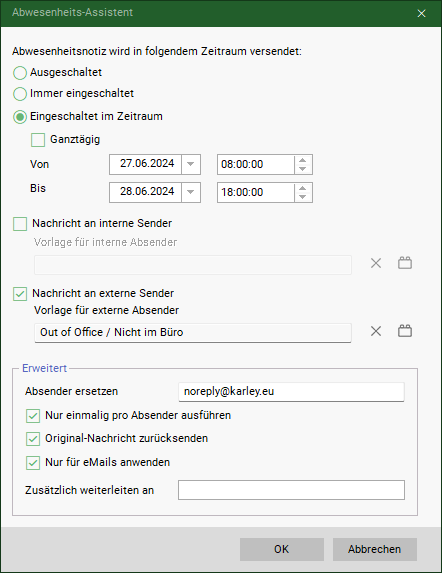The width and height of the screenshot is (442, 573).
Task: Confirm settings with the OK button
Action: pos(282,549)
